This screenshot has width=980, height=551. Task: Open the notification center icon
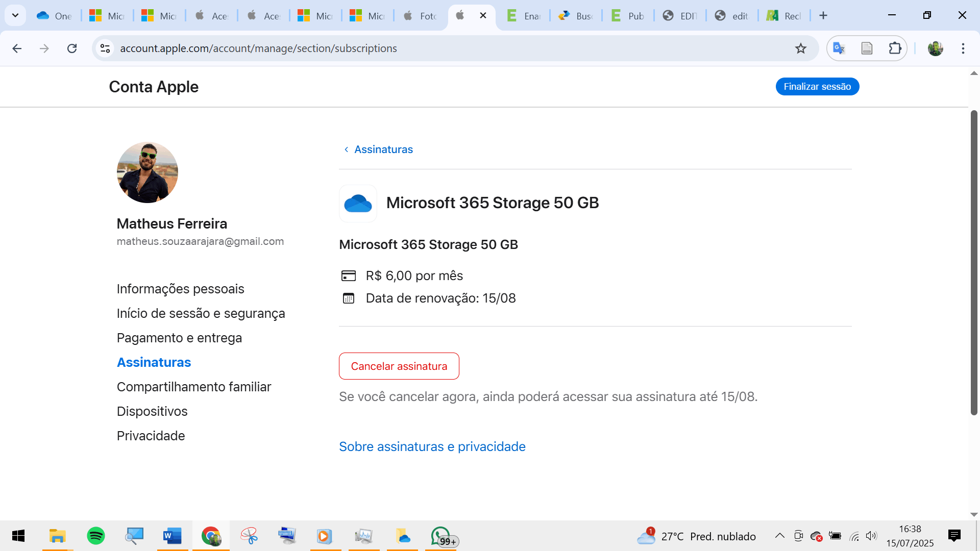954,536
